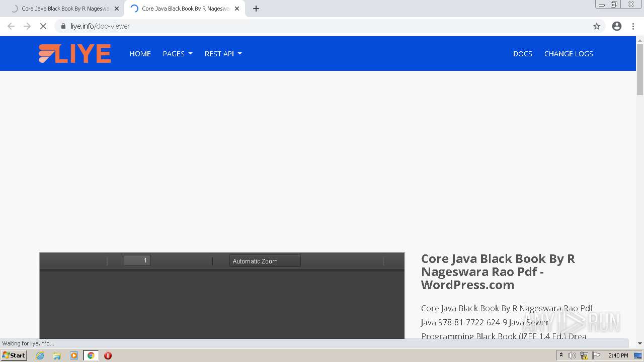Click the page vertical scrollbar thumb
Image resolution: width=644 pixels, height=362 pixels.
[x=640, y=69]
